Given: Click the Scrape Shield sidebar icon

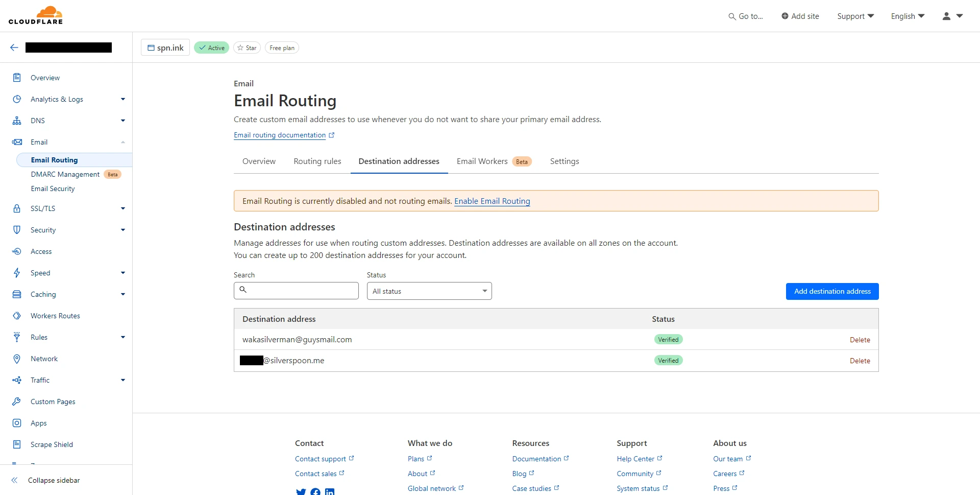Looking at the screenshot, I should point(17,444).
